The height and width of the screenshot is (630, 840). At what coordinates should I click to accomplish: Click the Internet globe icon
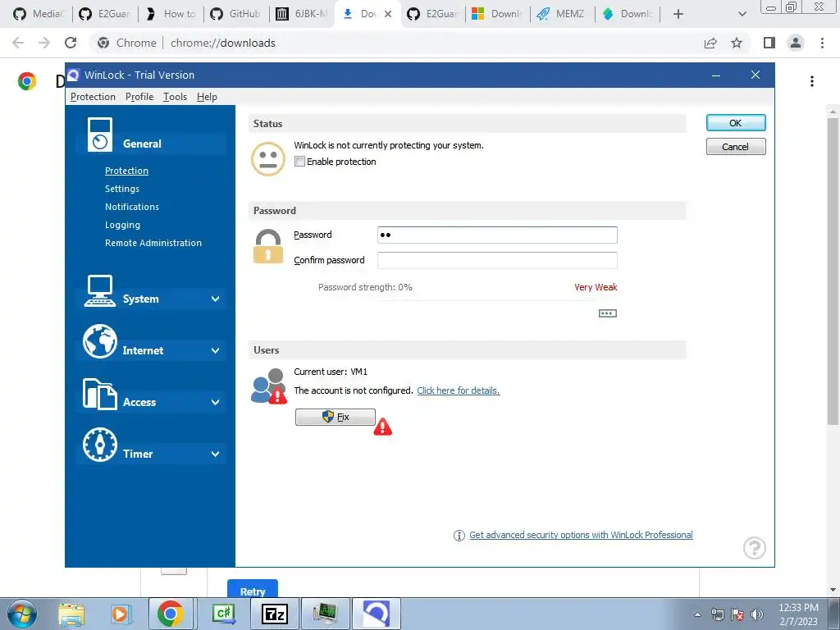[99, 341]
